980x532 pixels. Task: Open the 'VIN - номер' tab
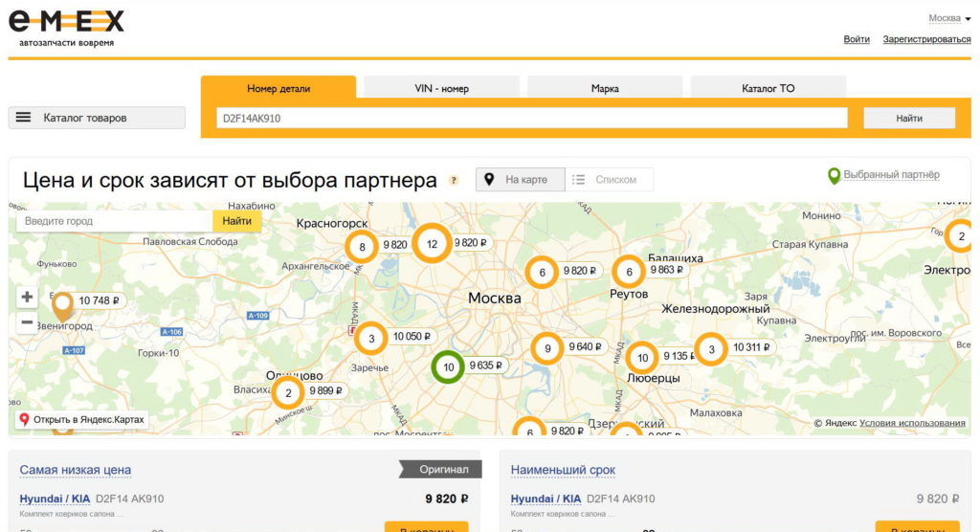click(441, 88)
